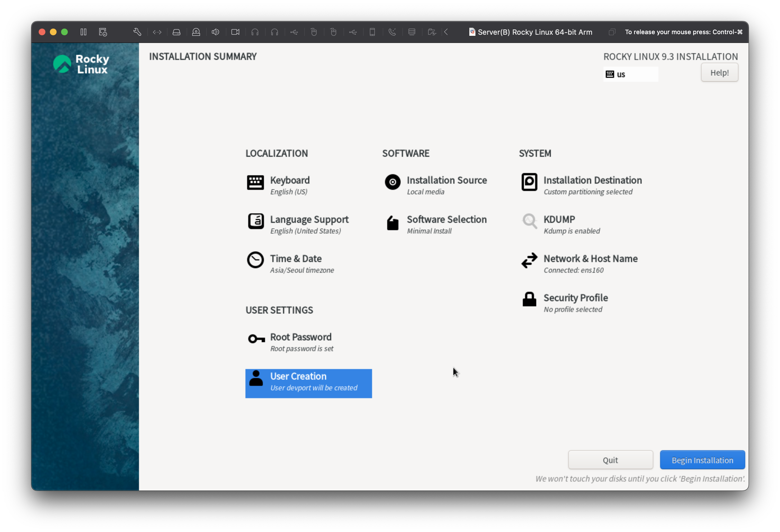
Task: Pause the virtual machine
Action: 83,32
